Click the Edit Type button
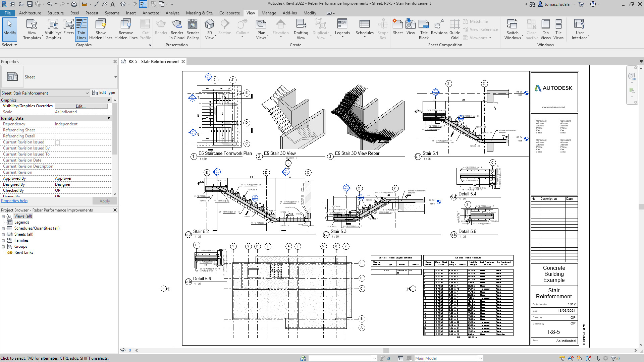 (x=104, y=93)
